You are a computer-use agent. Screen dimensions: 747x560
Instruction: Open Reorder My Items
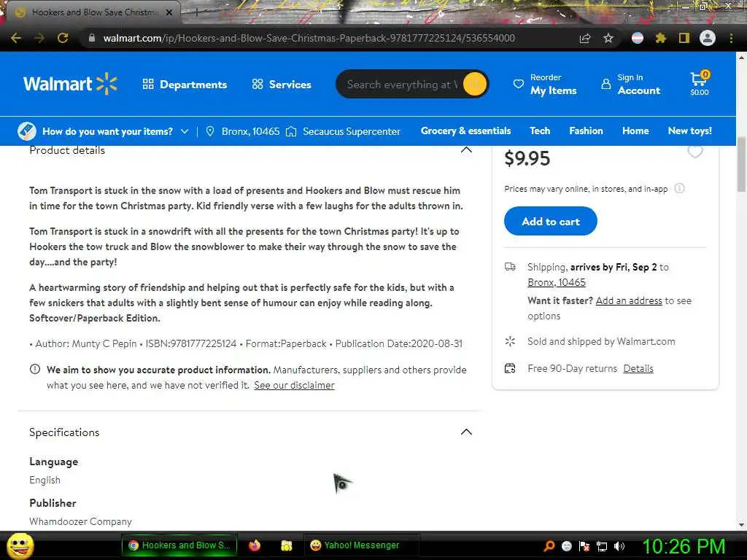545,85
